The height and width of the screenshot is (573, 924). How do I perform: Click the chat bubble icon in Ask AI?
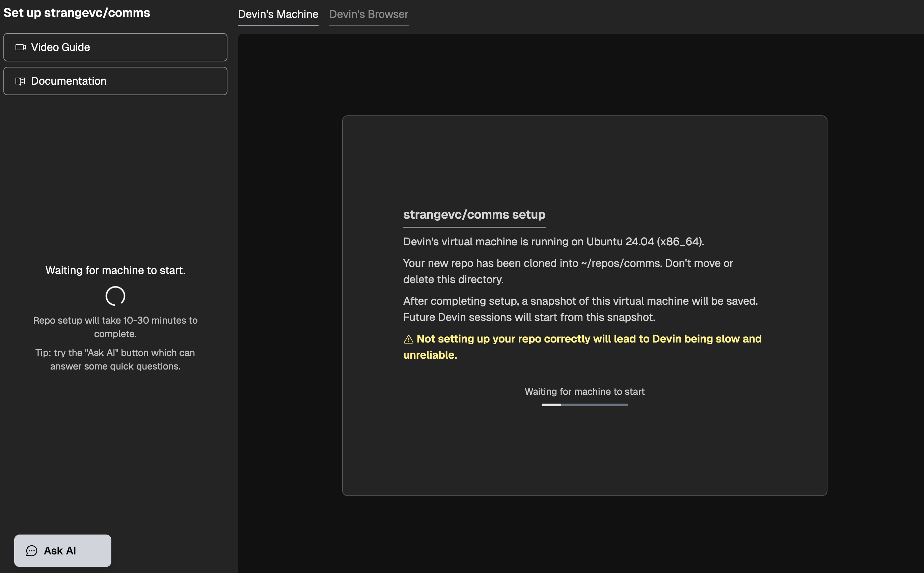click(32, 551)
